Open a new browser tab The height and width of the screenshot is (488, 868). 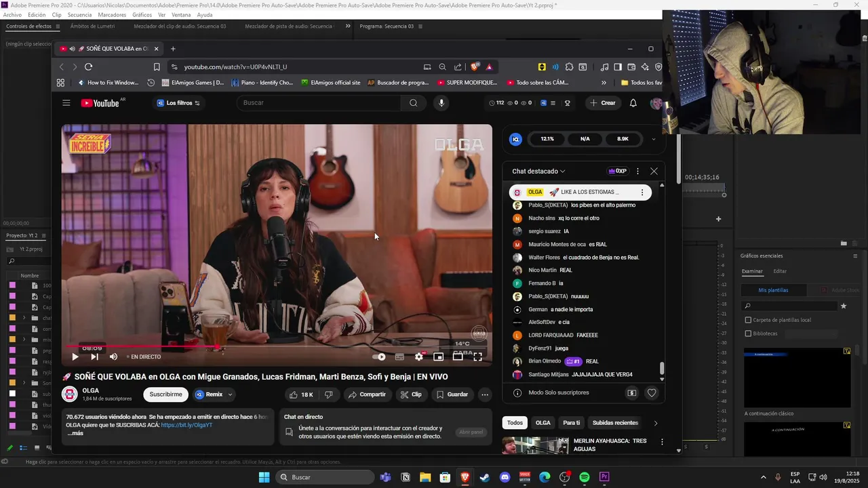coord(173,49)
